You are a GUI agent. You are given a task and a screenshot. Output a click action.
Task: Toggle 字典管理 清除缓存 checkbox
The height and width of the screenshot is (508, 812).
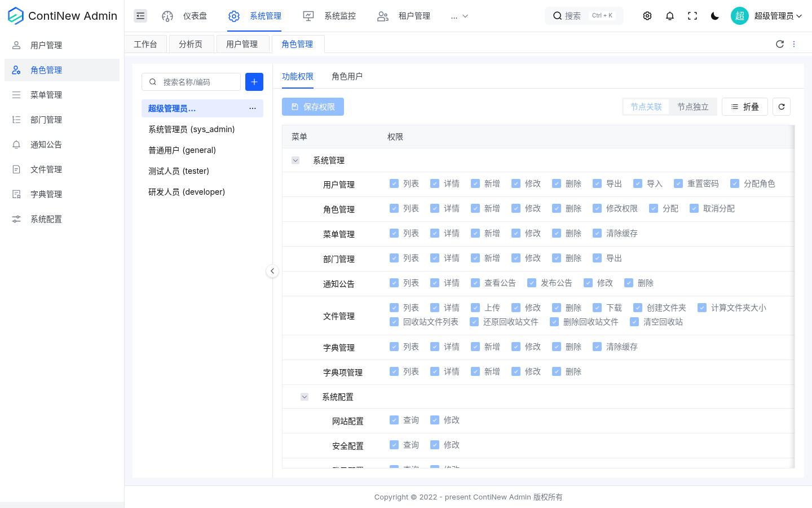(597, 347)
